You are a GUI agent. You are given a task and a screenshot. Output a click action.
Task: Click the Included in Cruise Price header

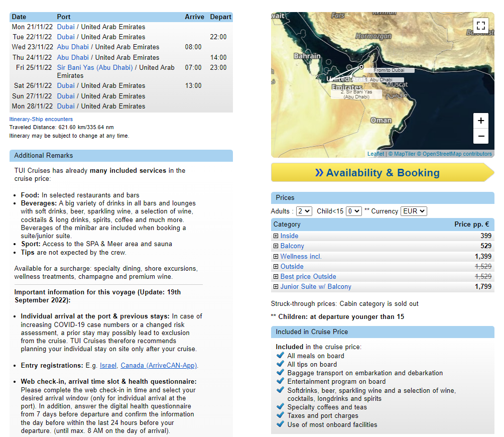point(383,332)
